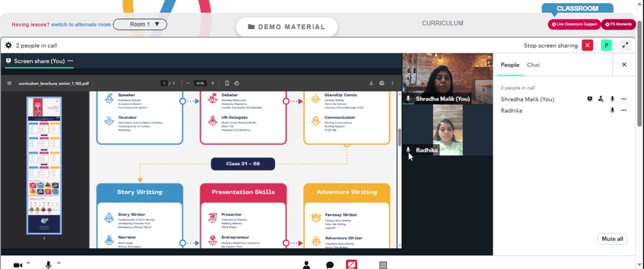Open more options for Radhika
The height and width of the screenshot is (269, 644).
click(x=624, y=110)
